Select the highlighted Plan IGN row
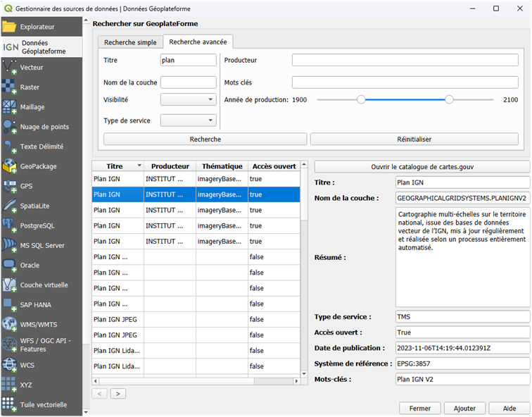Viewport: 532px width, 417px height. coord(196,194)
